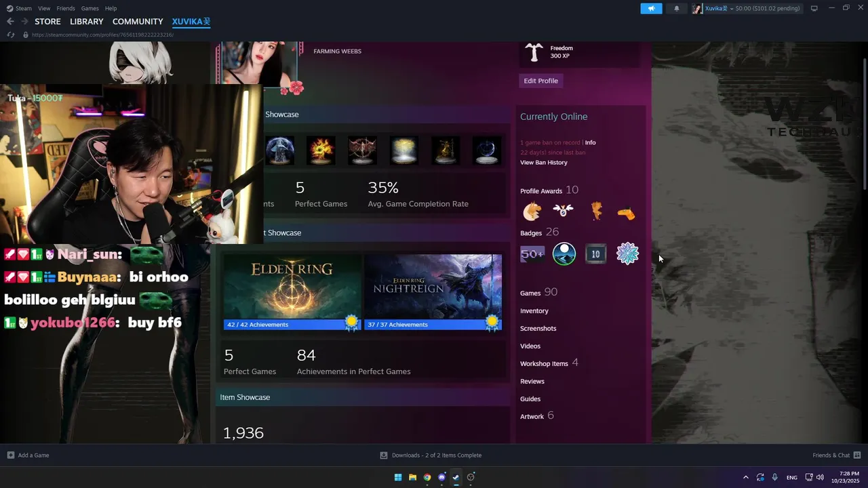The image size is (868, 488).
Task: Open the Guides link
Action: [x=530, y=399]
